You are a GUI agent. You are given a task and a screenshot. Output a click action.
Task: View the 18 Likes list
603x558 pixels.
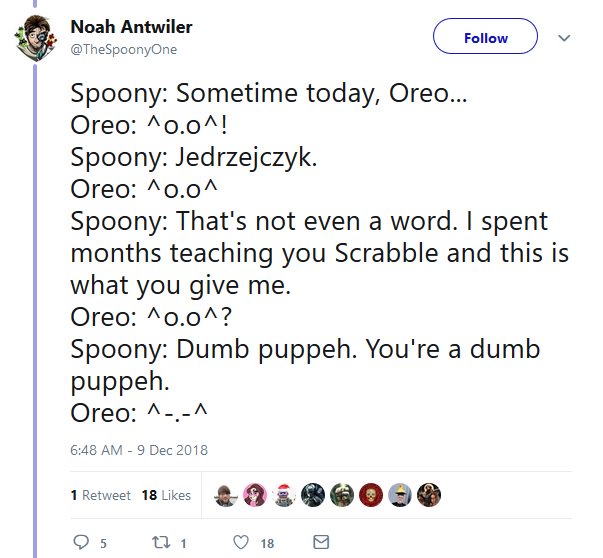tap(167, 495)
